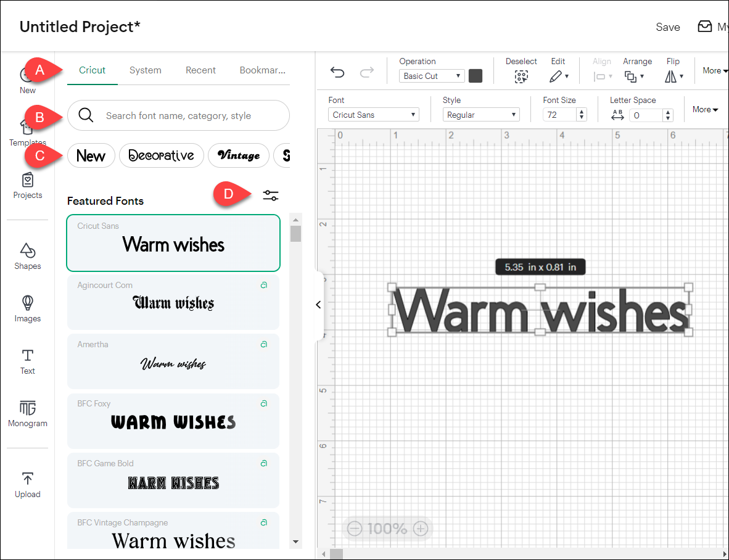This screenshot has width=729, height=560.
Task: Click the Deselect icon
Action: (x=521, y=76)
